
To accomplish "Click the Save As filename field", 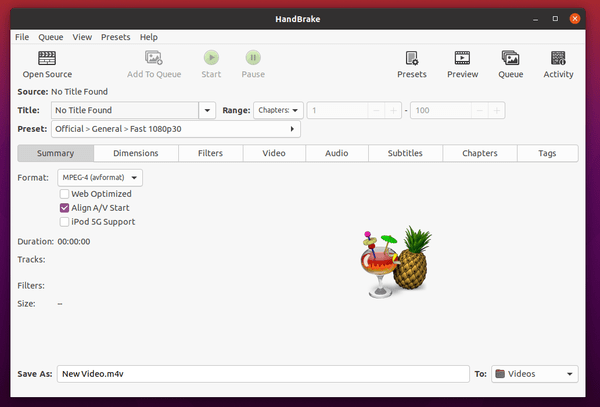I will (x=263, y=374).
